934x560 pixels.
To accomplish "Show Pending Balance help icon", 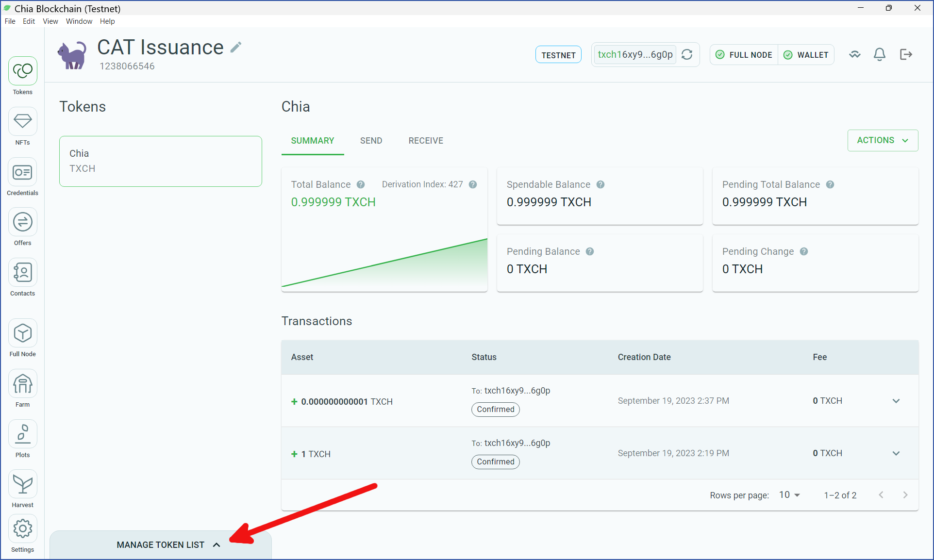I will click(590, 251).
